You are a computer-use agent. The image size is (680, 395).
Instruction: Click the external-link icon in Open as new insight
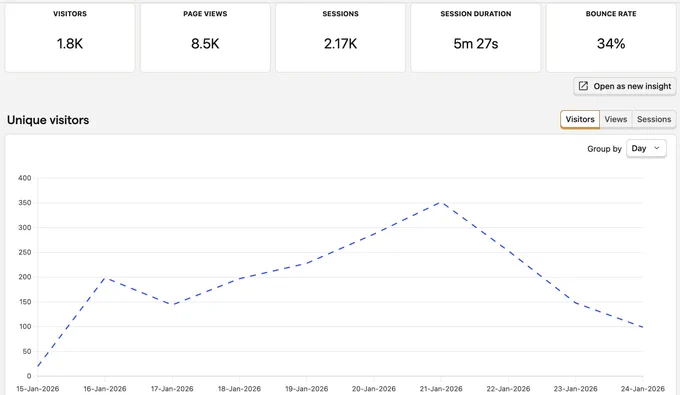point(583,86)
